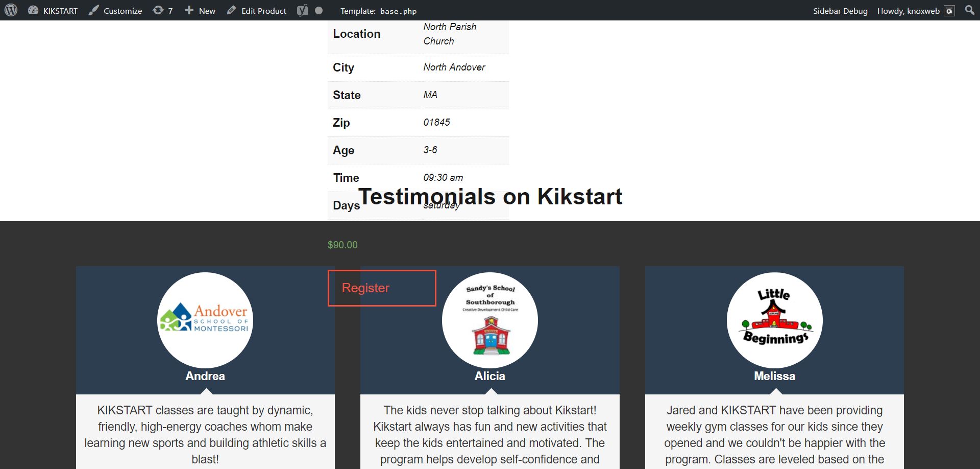
Task: Click the Customize paintbrush icon
Action: tap(93, 10)
